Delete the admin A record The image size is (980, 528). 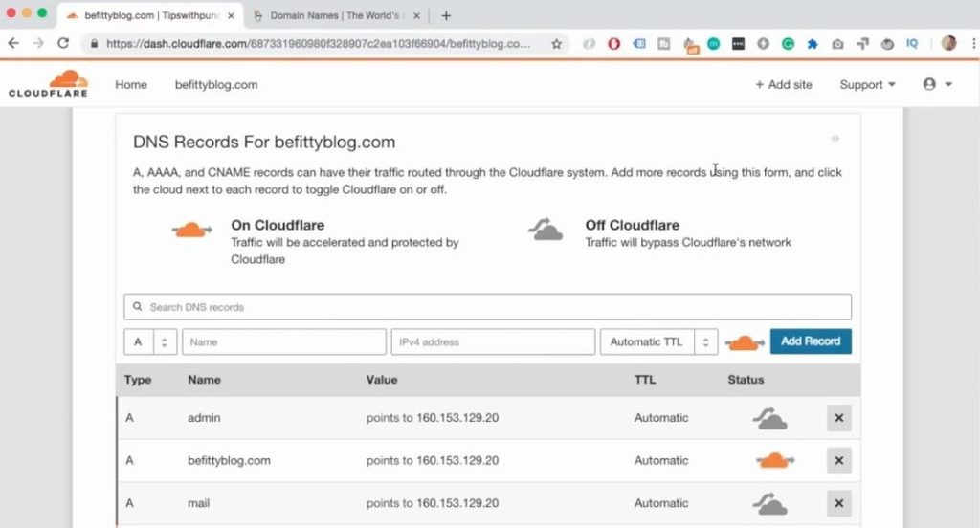coord(838,418)
